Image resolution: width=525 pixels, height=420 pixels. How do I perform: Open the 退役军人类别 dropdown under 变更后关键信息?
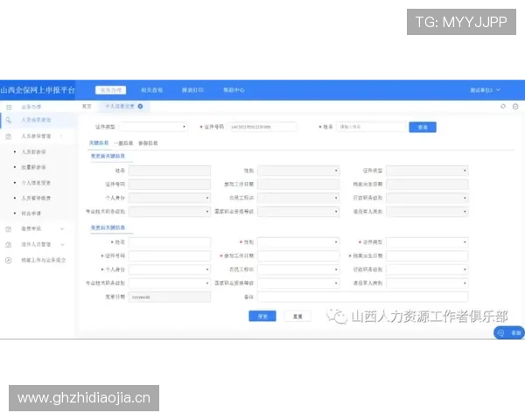[x=427, y=283]
